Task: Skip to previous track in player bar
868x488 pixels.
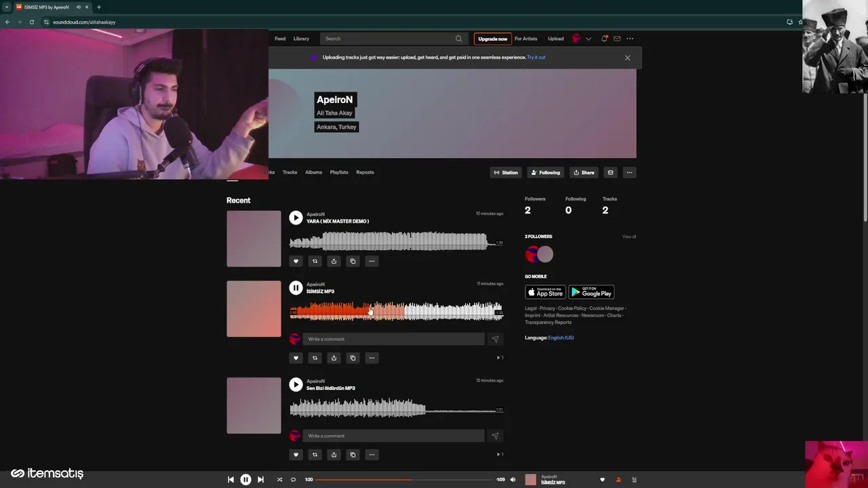Action: click(x=231, y=480)
